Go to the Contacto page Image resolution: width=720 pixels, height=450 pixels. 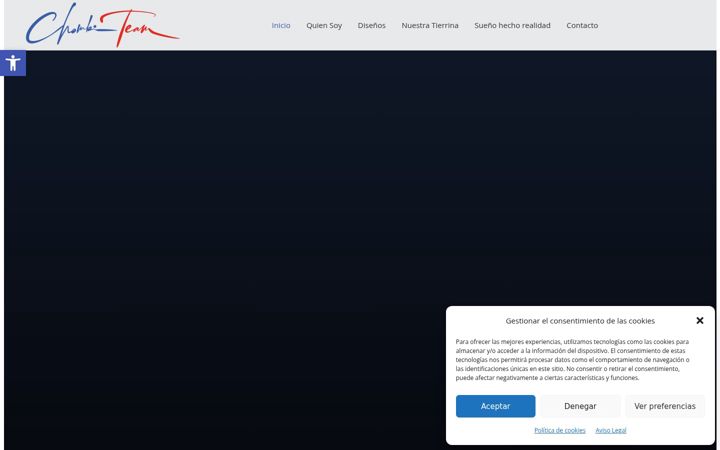(x=582, y=25)
